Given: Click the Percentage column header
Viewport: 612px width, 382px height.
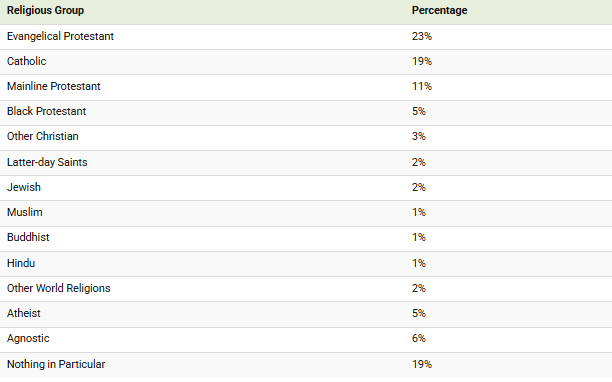Looking at the screenshot, I should coord(439,11).
